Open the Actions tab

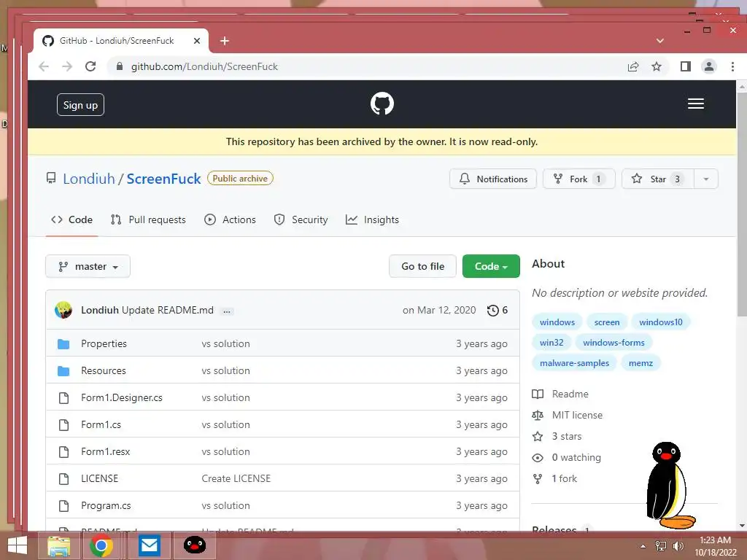point(230,219)
